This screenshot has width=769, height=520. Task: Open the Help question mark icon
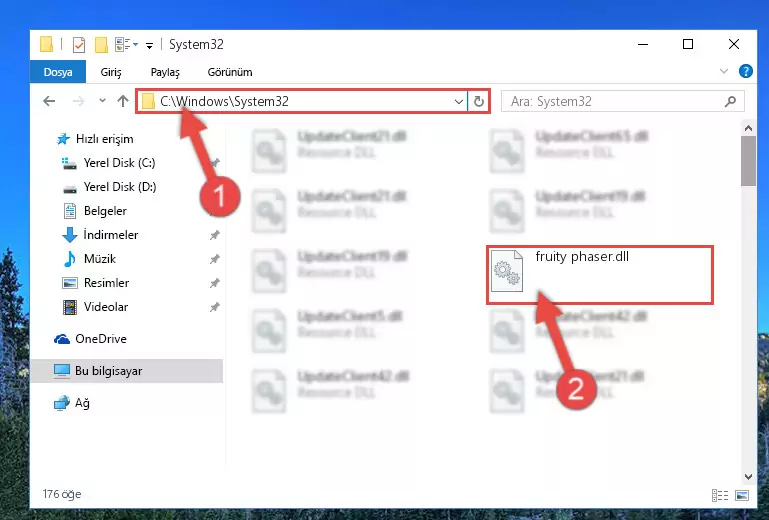tap(745, 71)
